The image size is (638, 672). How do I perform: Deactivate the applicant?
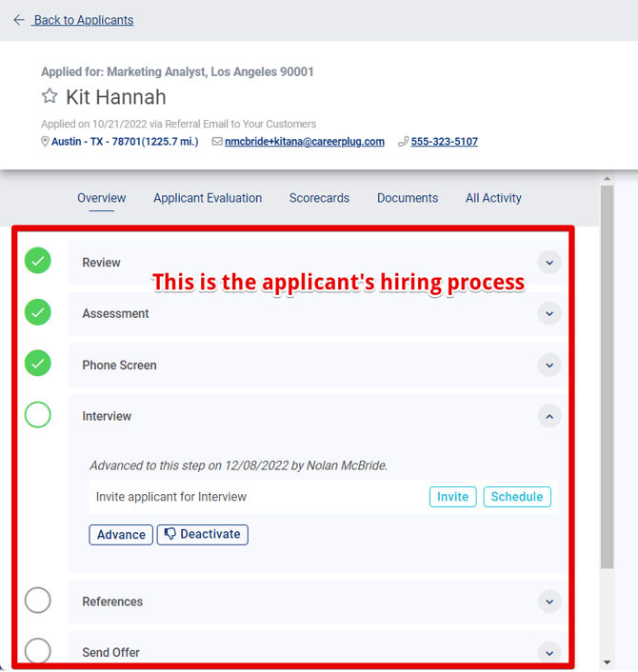pyautogui.click(x=202, y=535)
